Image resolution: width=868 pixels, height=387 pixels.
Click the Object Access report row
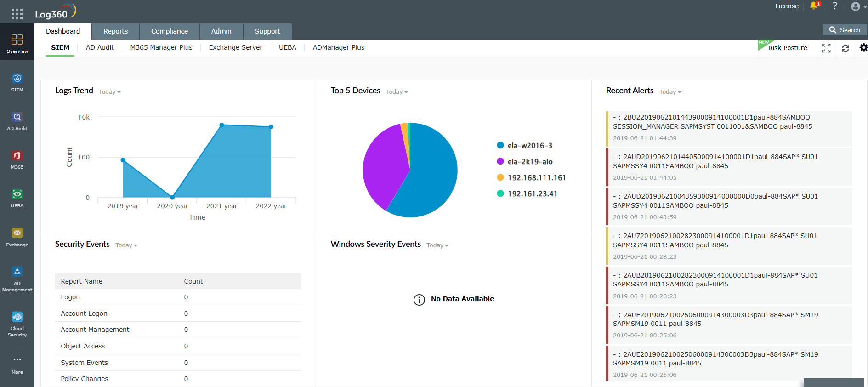pyautogui.click(x=178, y=346)
